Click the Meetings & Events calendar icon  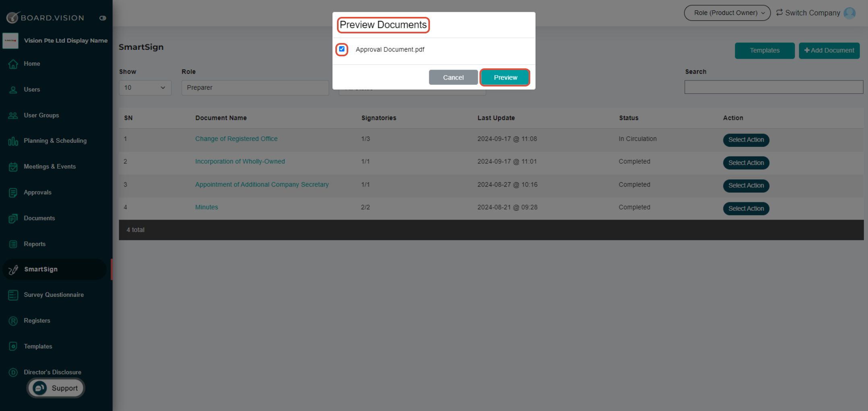13,167
